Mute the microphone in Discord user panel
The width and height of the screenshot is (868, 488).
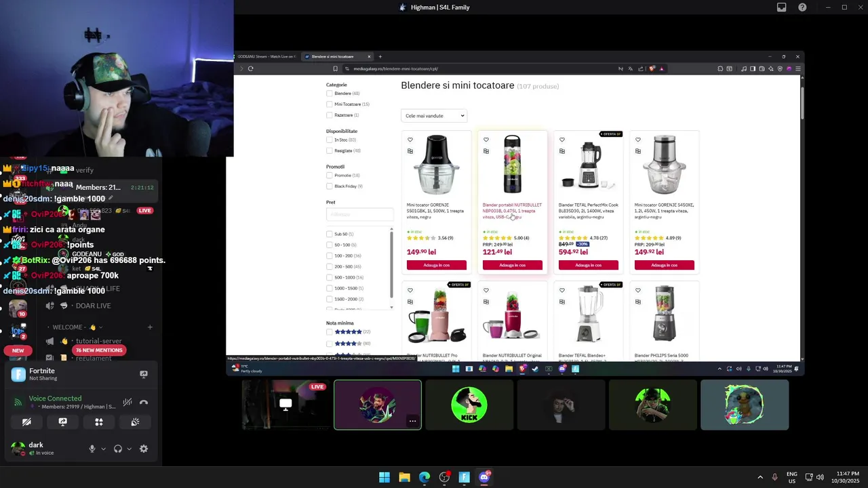pyautogui.click(x=92, y=449)
